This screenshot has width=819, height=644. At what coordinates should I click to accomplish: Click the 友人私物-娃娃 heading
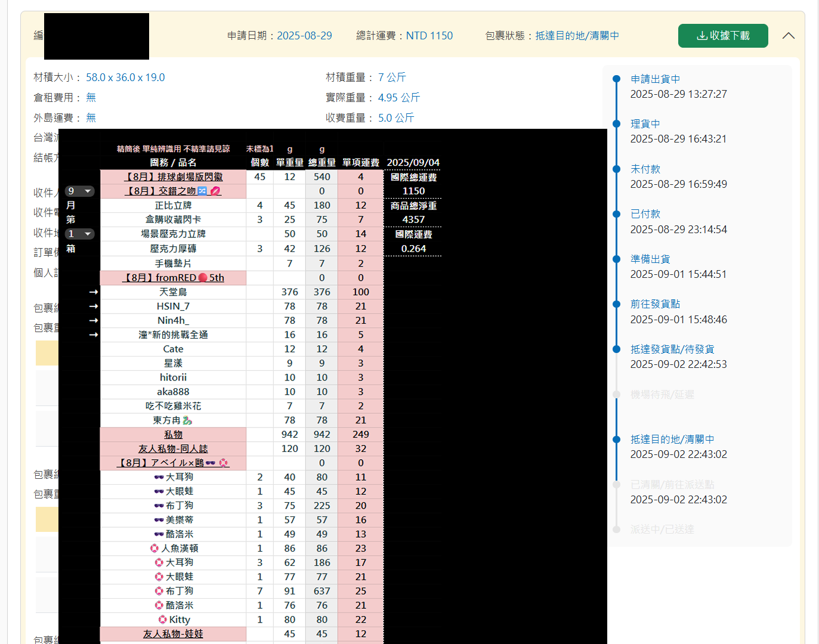(173, 634)
